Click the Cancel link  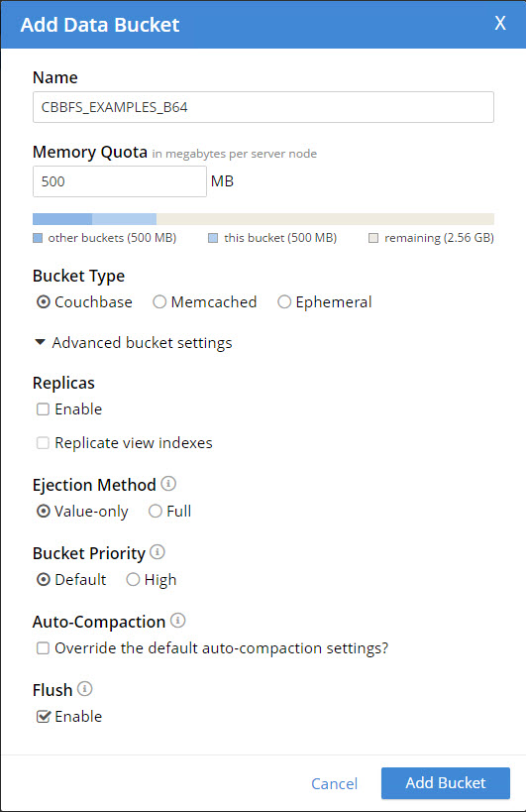334,783
